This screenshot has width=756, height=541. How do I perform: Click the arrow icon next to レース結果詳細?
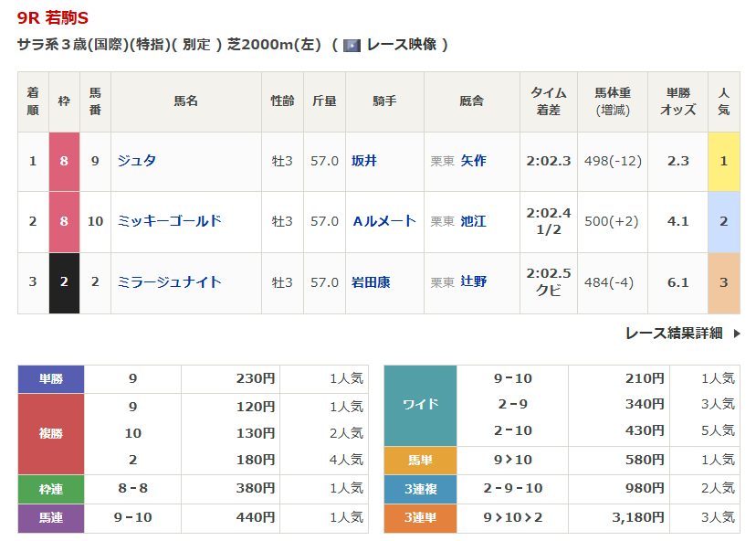click(x=736, y=334)
